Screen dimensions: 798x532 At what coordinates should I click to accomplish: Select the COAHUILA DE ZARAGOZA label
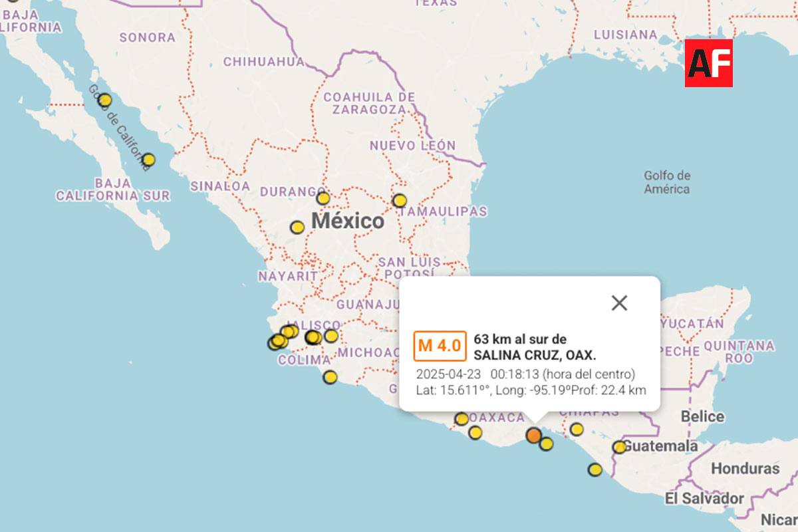[x=370, y=103]
